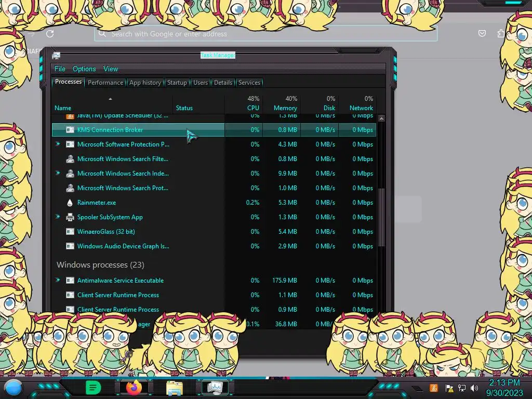The image size is (532, 399).
Task: Click the Java Update Scheduler icon
Action: 70,116
